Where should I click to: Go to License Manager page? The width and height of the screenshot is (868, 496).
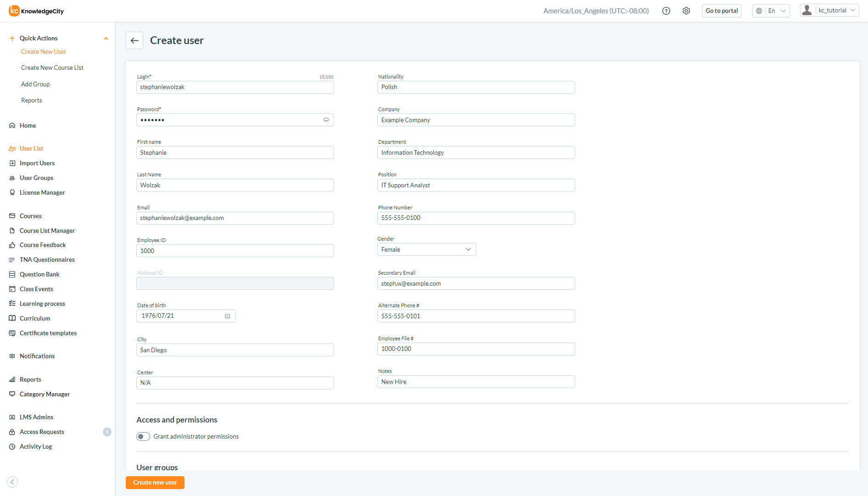tap(42, 192)
